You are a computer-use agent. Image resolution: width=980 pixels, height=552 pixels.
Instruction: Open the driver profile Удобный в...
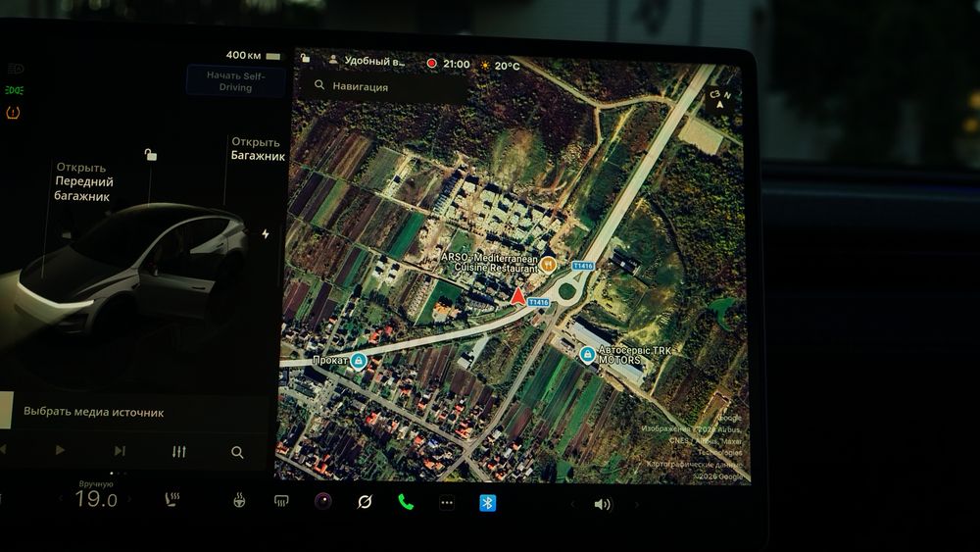click(367, 61)
